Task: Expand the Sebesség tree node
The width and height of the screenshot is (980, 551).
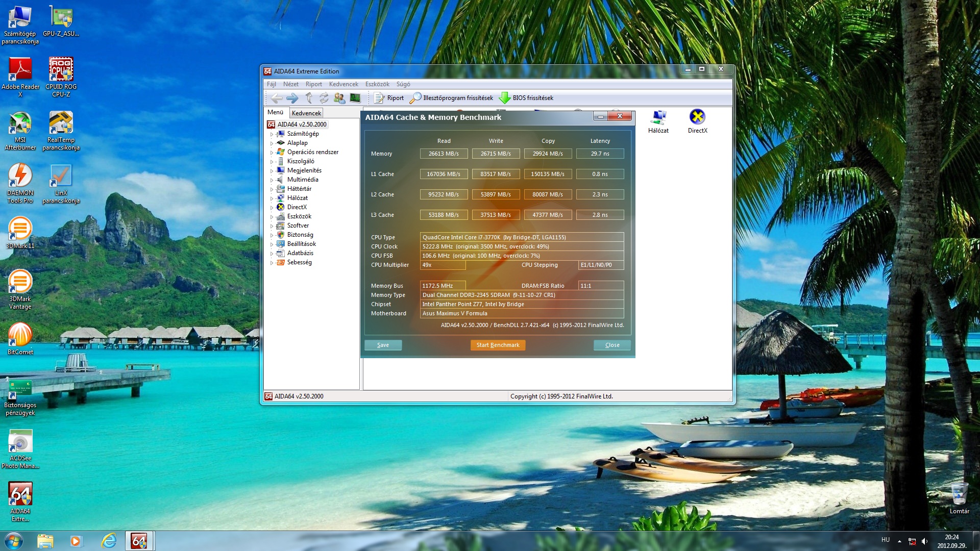Action: point(272,263)
